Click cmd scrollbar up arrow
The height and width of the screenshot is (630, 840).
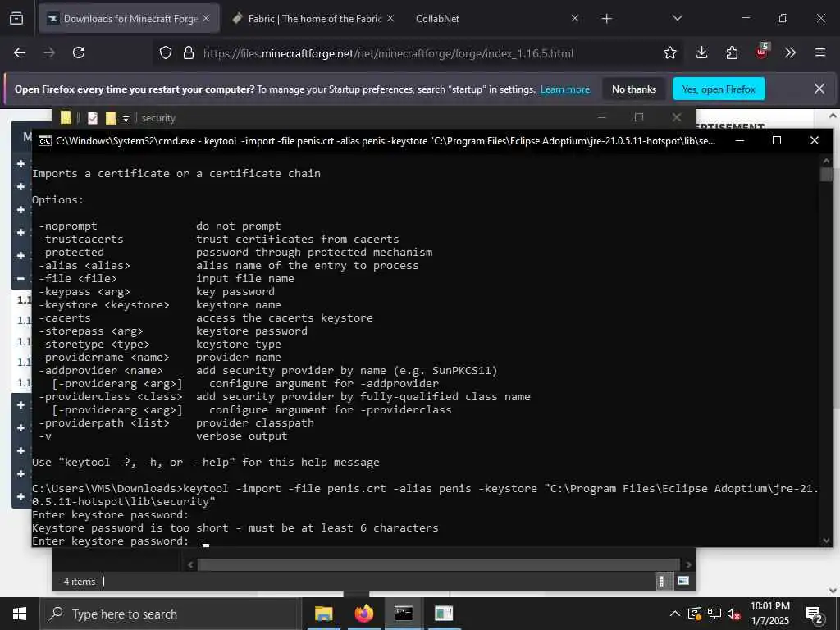[826, 160]
